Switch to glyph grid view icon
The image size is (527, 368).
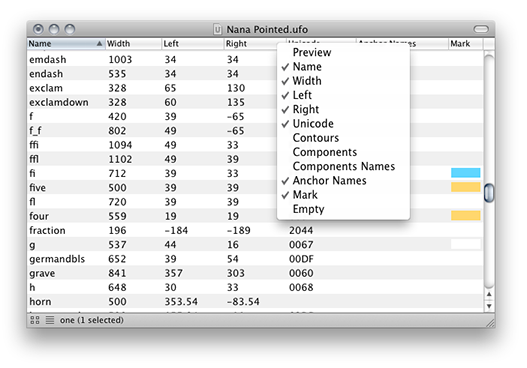pos(35,320)
